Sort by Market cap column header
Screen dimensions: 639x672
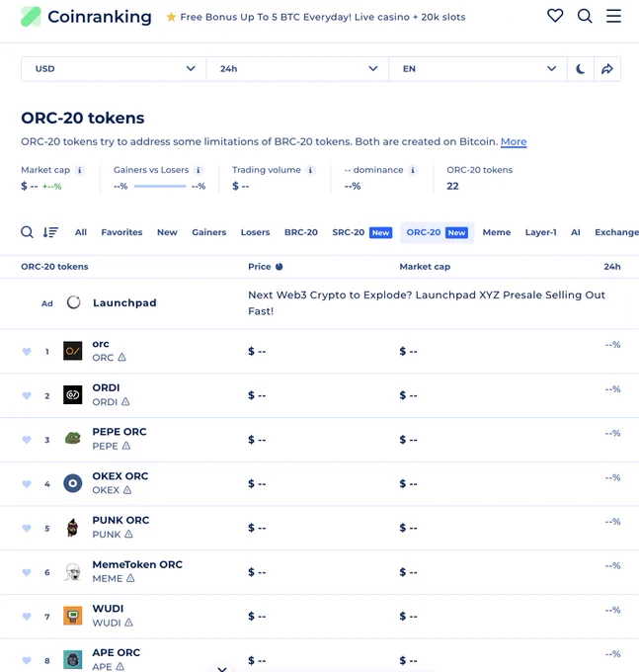pos(425,267)
